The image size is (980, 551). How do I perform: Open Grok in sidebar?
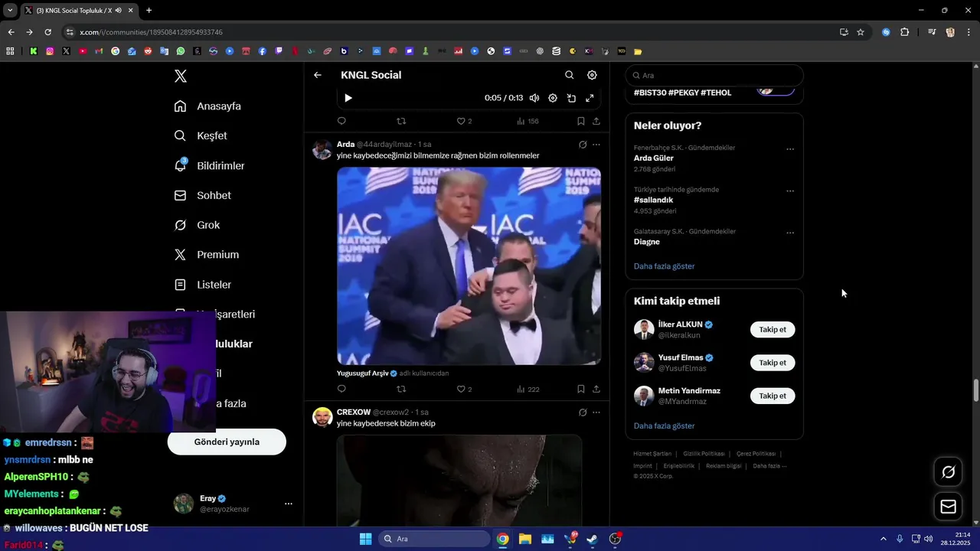pos(197,225)
